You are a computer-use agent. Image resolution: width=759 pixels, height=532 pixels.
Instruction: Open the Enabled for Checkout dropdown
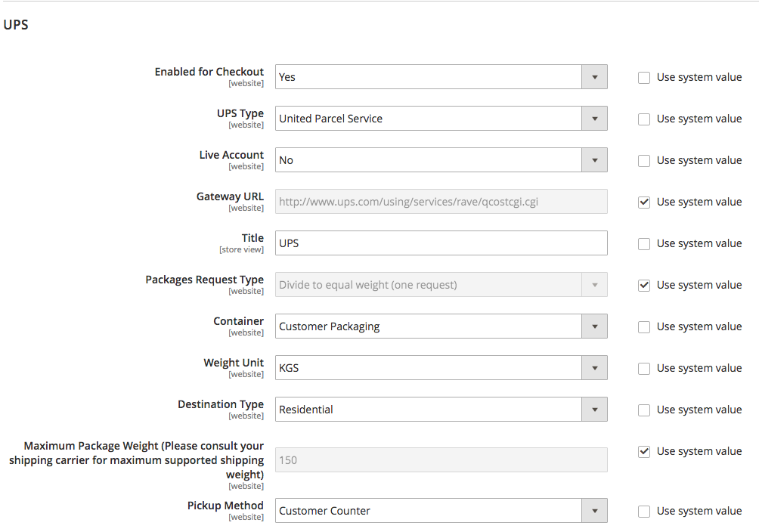[594, 76]
